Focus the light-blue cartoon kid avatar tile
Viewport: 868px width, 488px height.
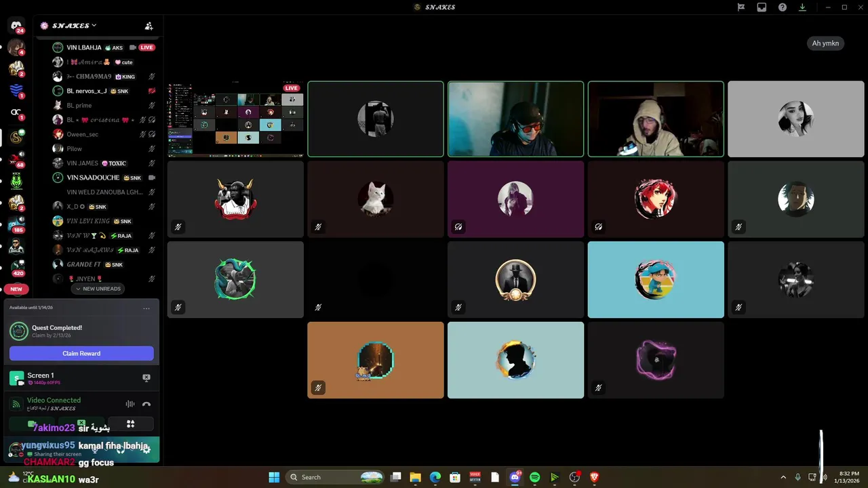click(x=656, y=280)
